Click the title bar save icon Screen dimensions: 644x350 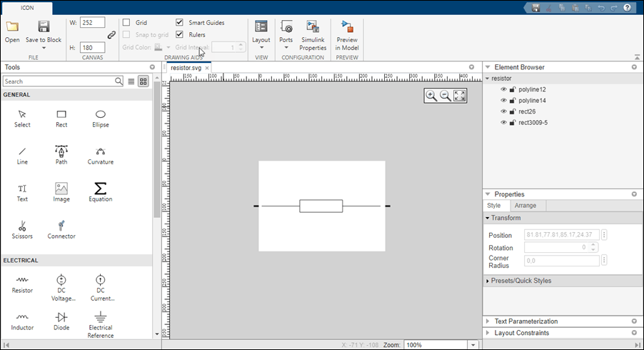[535, 8]
